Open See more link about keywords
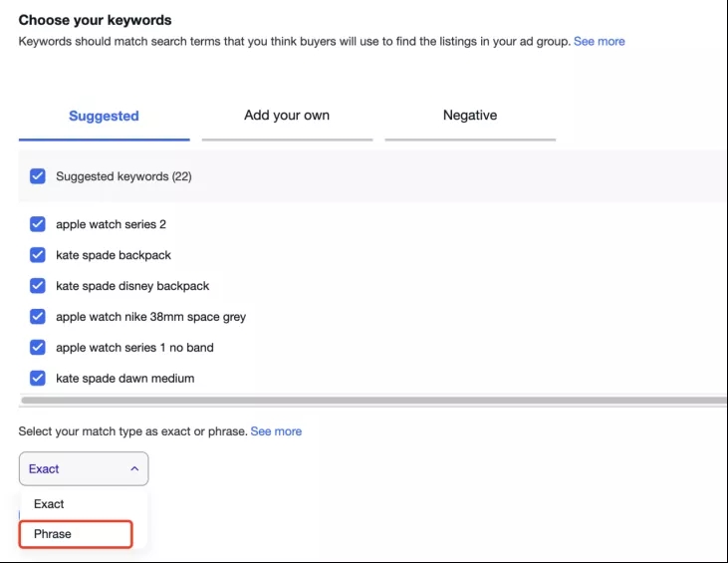Viewport: 728px width, 563px height. click(599, 41)
